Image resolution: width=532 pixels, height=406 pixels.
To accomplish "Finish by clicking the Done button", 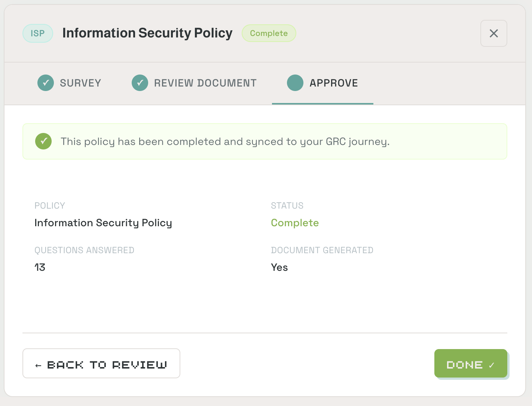I will 471,363.
